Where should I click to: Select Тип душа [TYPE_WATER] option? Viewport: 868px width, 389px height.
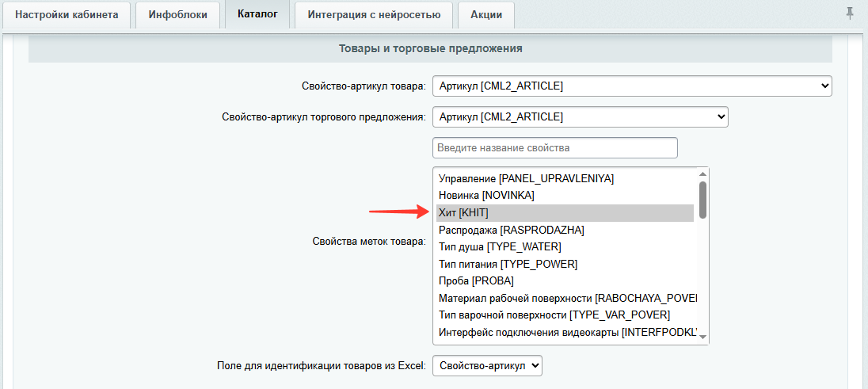click(x=565, y=246)
